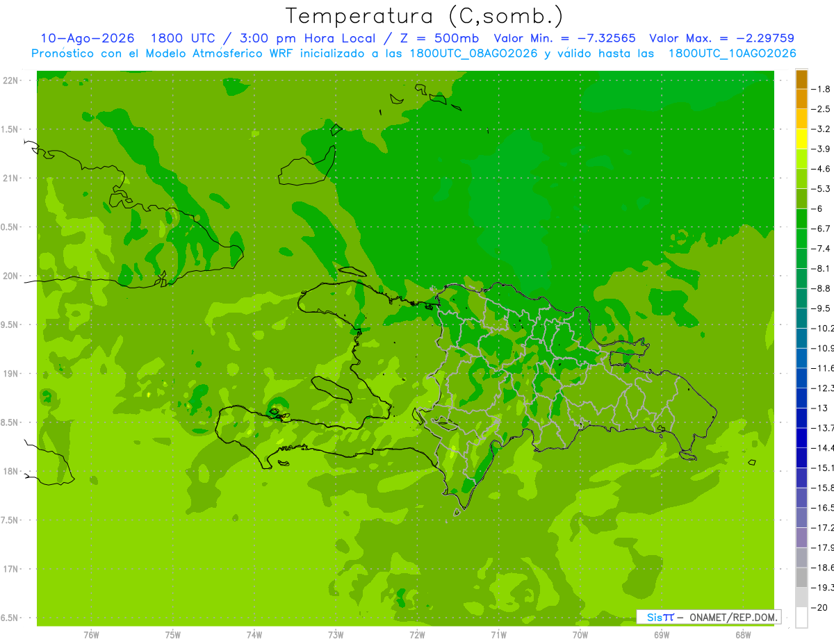Click the "18N" latitude label
This screenshot has width=834, height=644.
(10, 472)
